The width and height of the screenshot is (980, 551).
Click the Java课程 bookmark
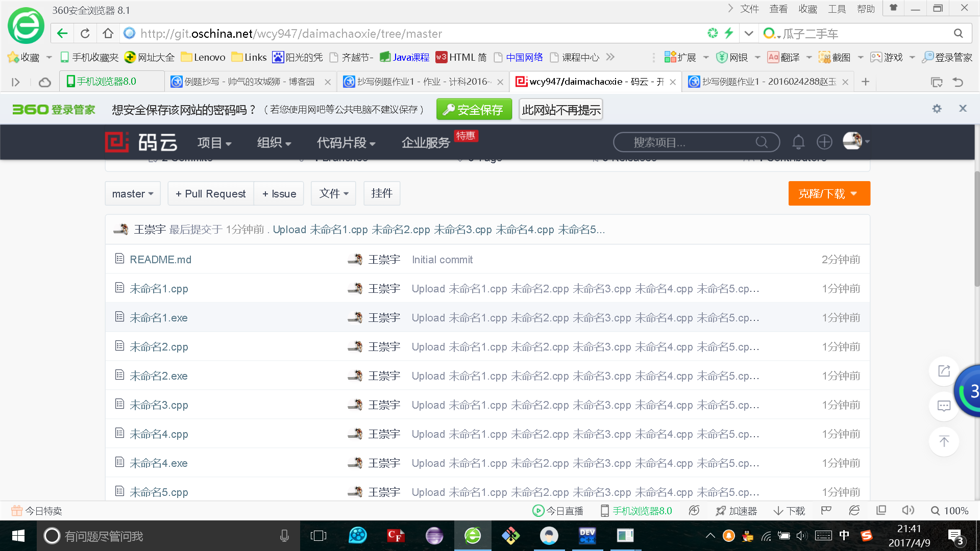(x=405, y=57)
